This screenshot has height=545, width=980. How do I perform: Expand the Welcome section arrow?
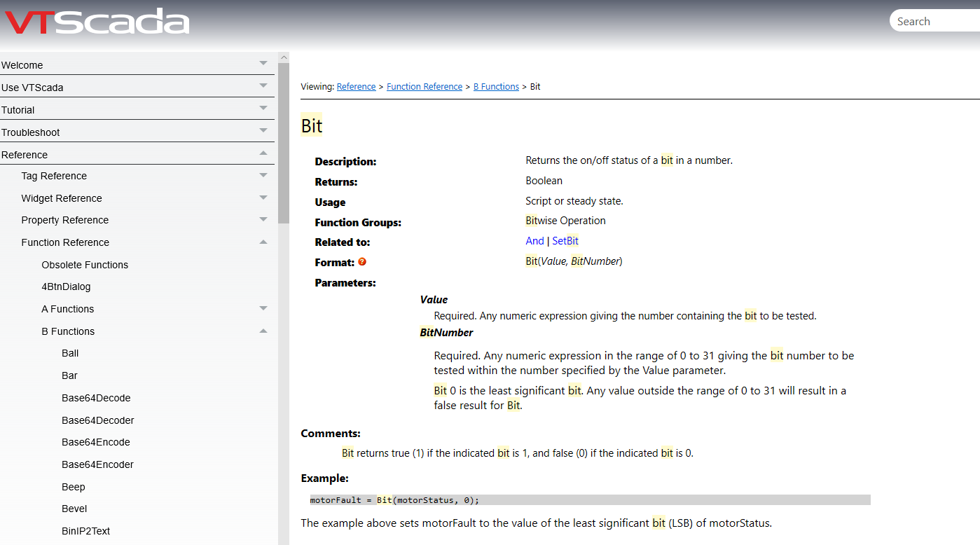[263, 64]
